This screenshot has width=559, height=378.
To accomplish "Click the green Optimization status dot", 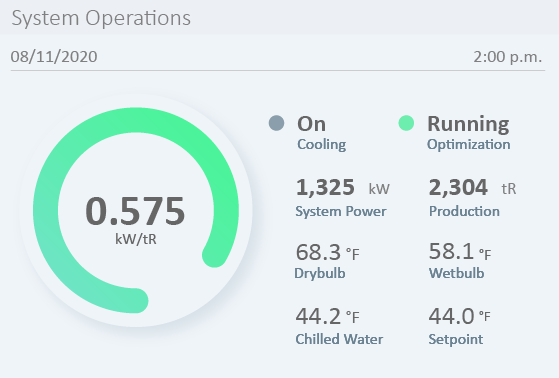I will [x=406, y=123].
